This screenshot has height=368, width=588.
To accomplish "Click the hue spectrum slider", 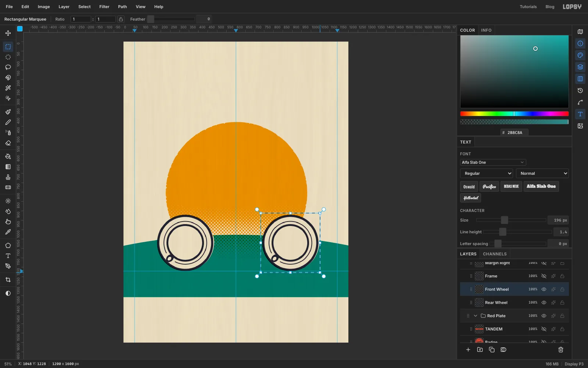I will (514, 114).
